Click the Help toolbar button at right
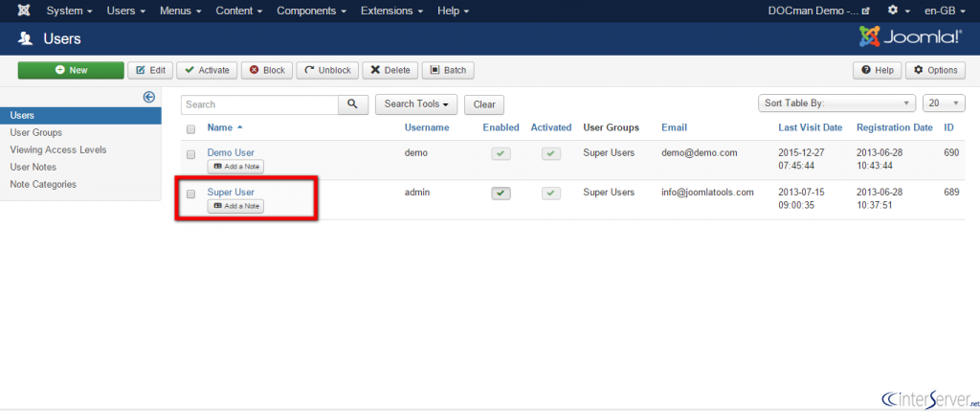Image resolution: width=980 pixels, height=411 pixels. (878, 70)
